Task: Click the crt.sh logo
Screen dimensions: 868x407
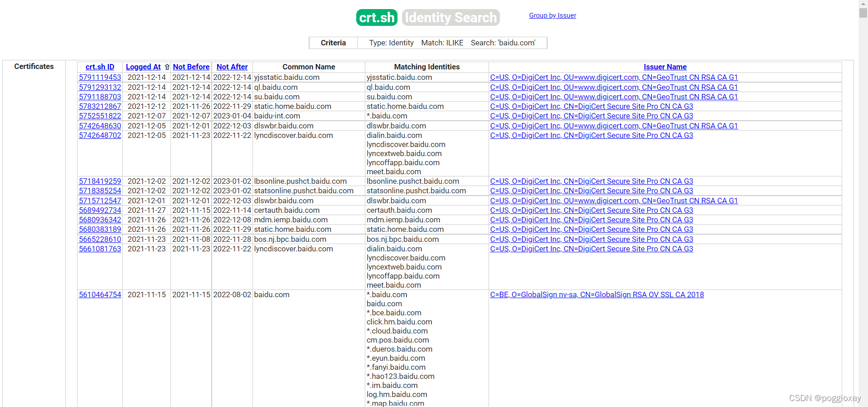Action: pyautogui.click(x=377, y=18)
